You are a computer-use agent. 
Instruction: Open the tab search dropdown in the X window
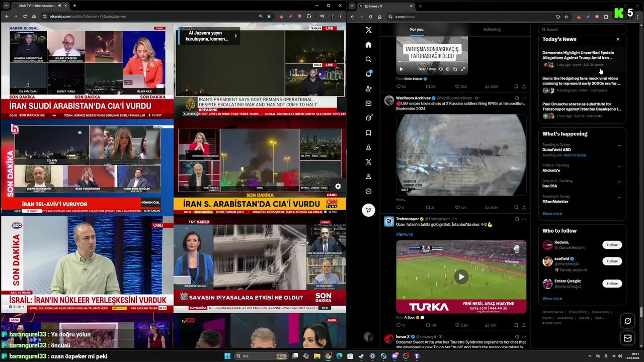tap(352, 6)
